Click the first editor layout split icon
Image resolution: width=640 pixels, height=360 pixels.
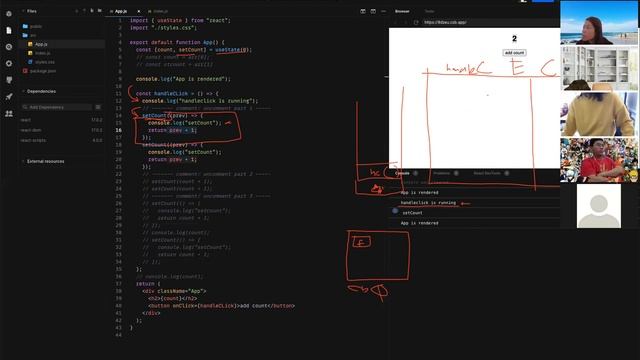363,11
